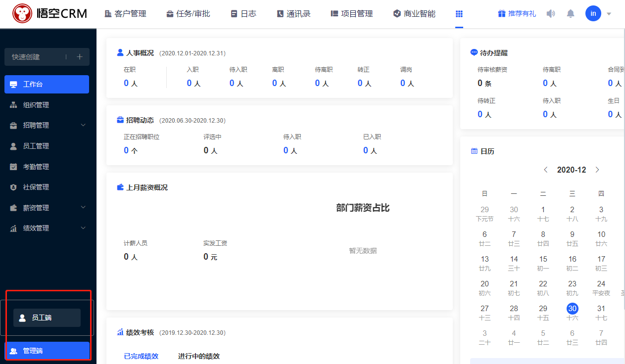Click the 人事概况 person icon
625x364 pixels.
pos(120,52)
